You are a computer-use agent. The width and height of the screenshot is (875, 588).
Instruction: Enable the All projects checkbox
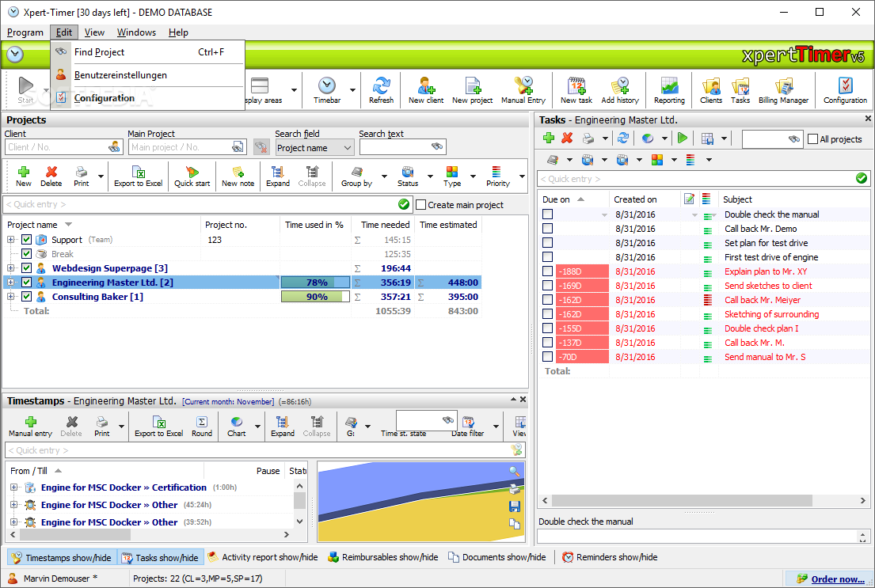[x=813, y=139]
